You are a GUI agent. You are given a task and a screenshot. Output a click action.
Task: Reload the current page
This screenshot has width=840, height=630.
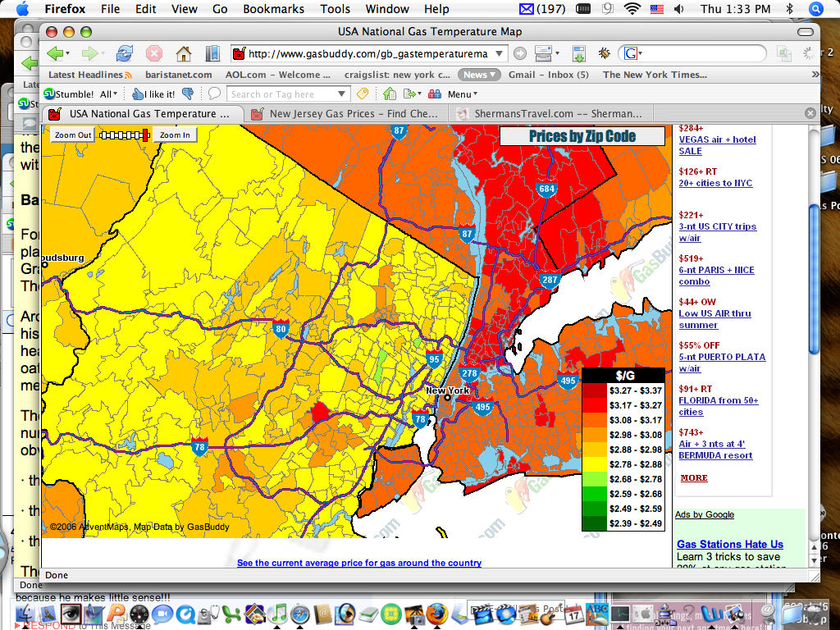(x=125, y=53)
